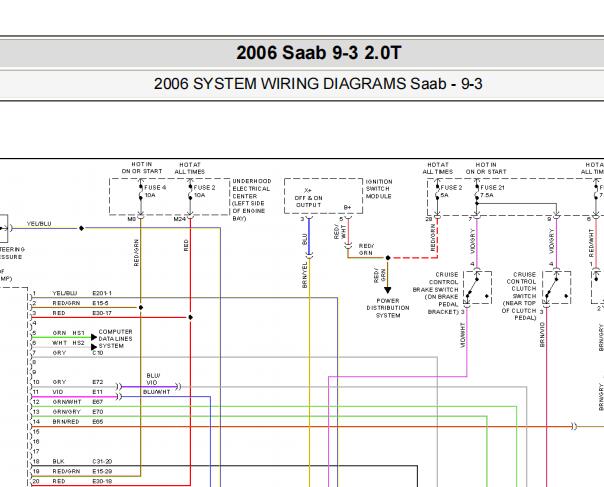This screenshot has width=604, height=487.
Task: Click the clutch switch symbol
Action: coord(557,287)
